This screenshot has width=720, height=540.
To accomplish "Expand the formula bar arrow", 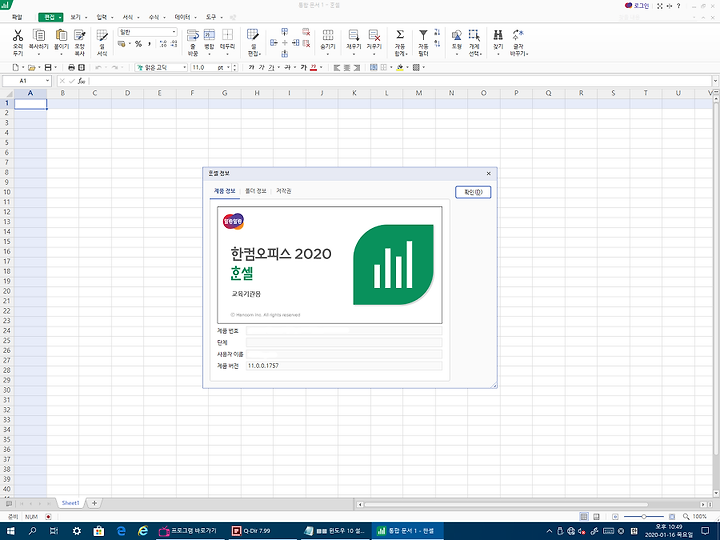I will (715, 81).
